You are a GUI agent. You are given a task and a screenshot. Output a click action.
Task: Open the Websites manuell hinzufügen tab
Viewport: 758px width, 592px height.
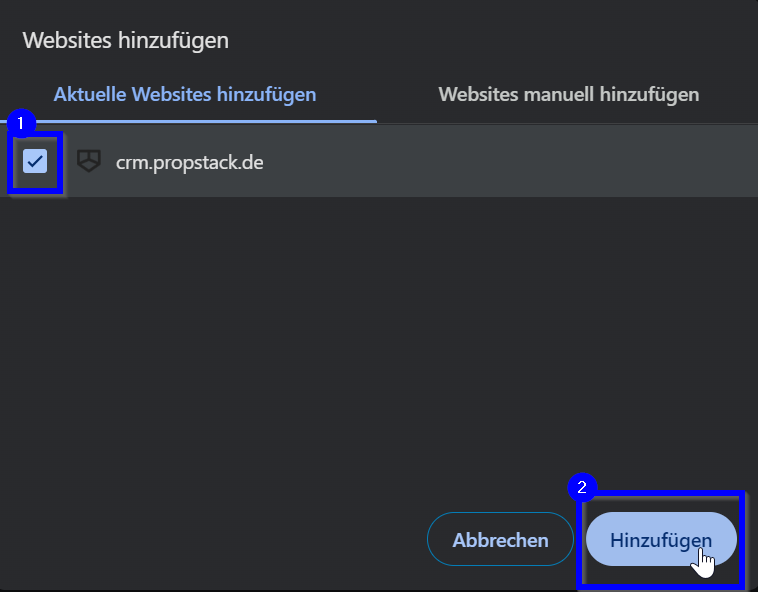click(568, 95)
